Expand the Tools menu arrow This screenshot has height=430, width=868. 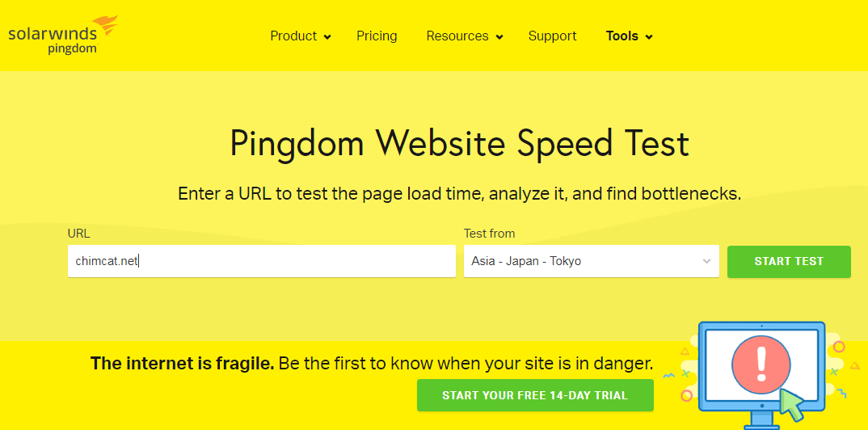point(649,37)
